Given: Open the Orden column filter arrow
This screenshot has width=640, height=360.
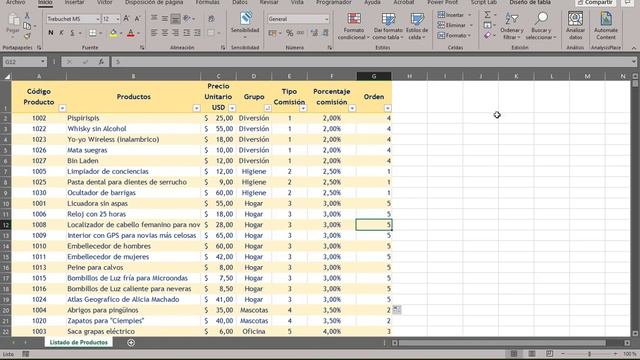Looking at the screenshot, I should tap(387, 108).
